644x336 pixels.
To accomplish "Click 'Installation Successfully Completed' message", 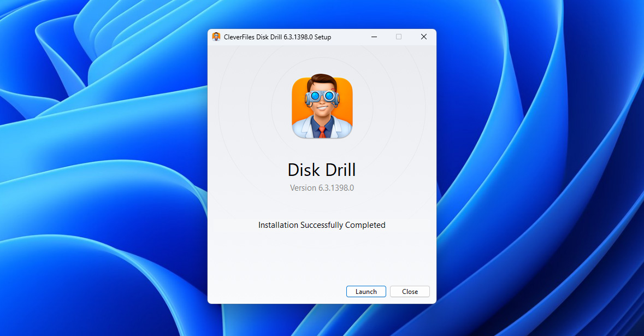I will point(322,225).
